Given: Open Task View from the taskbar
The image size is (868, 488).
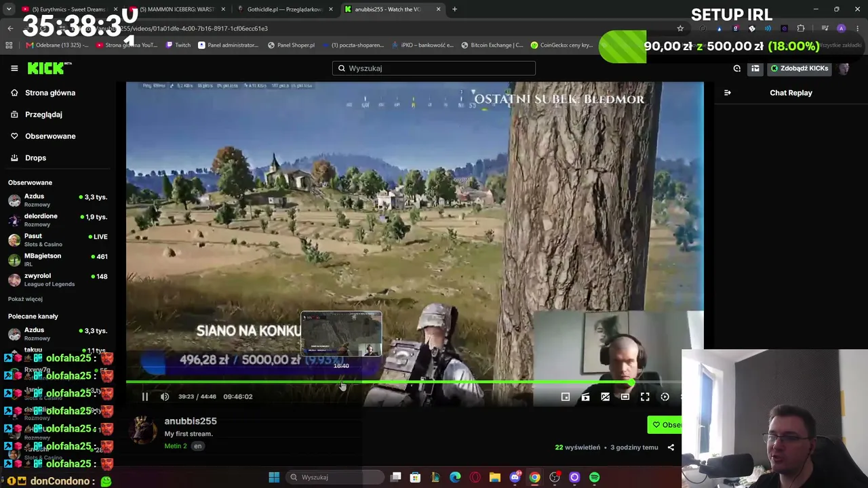Looking at the screenshot, I should (x=396, y=477).
